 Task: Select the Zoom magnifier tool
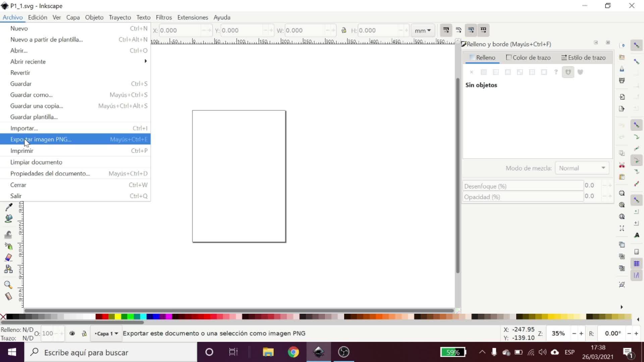[8, 285]
